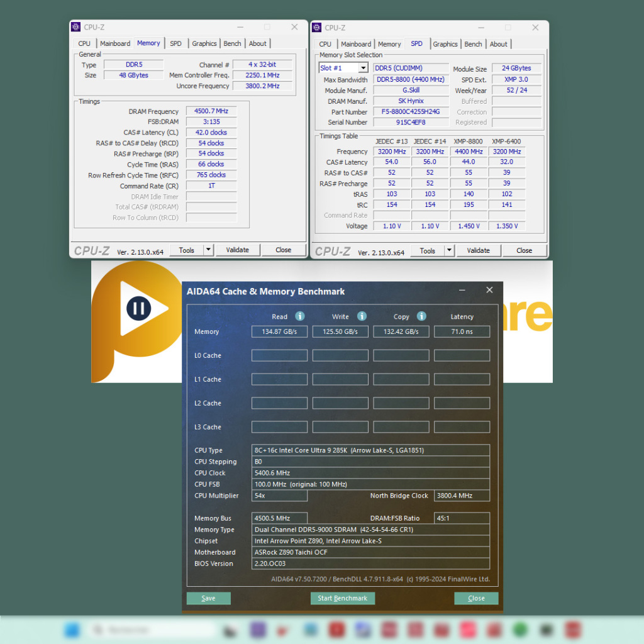Switch to CPU tab in left CPU-Z window
Screen dimensions: 644x644
pyautogui.click(x=84, y=43)
